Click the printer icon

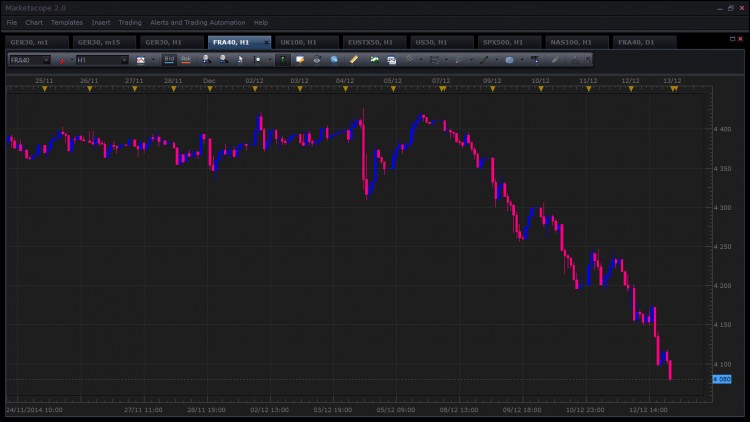(317, 60)
